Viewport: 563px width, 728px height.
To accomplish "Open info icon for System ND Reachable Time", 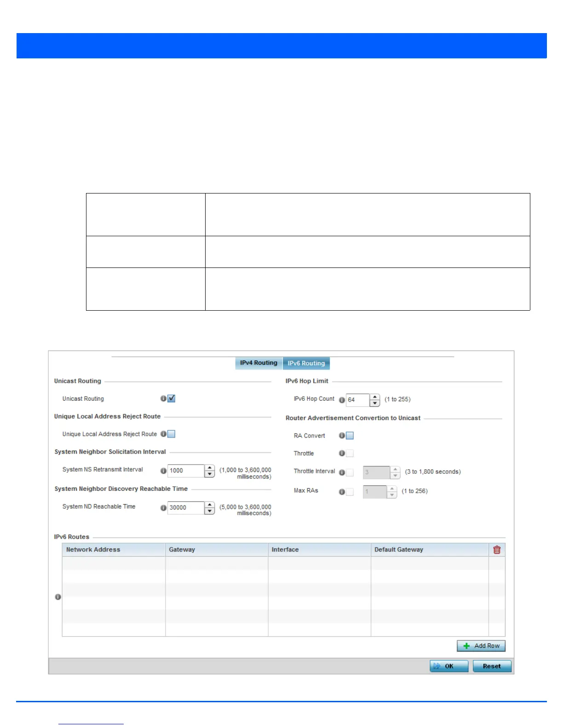I will pyautogui.click(x=163, y=508).
